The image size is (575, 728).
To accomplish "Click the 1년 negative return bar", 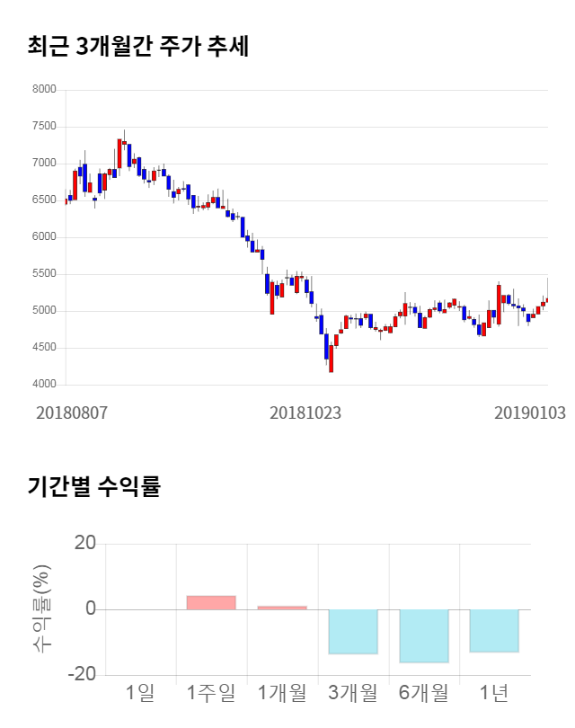I will (x=494, y=630).
